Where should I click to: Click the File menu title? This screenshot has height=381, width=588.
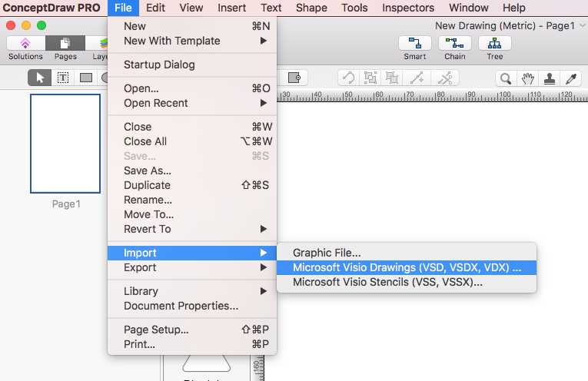click(124, 8)
